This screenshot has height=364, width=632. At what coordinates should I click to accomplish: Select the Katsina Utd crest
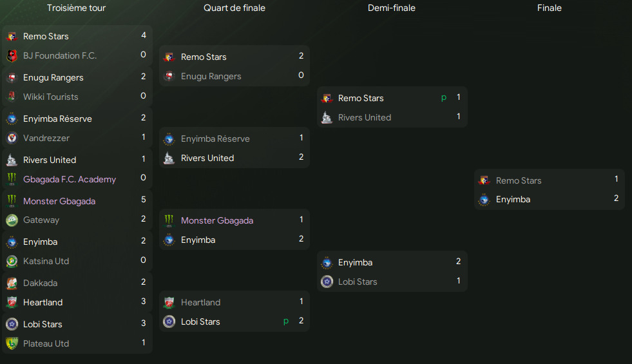[x=12, y=262]
